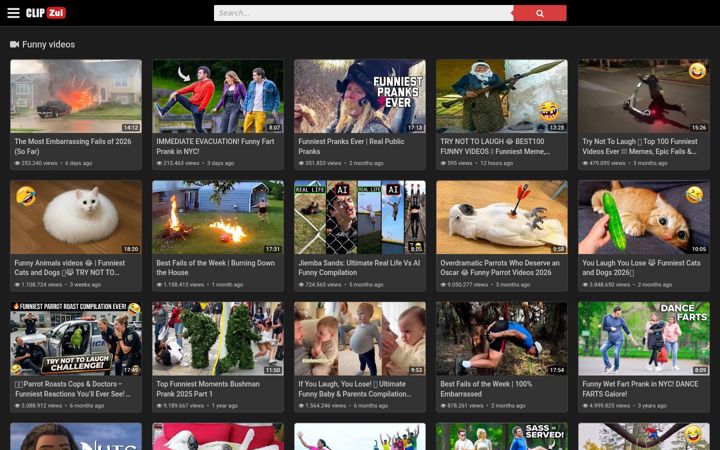Open 'TRY NOT TO LAUGH BEST100' title

[495, 146]
